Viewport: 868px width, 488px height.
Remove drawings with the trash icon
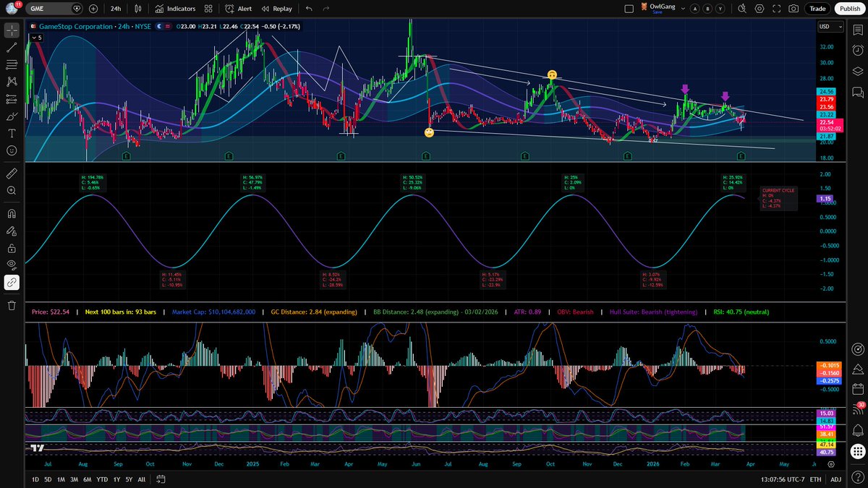click(x=12, y=305)
